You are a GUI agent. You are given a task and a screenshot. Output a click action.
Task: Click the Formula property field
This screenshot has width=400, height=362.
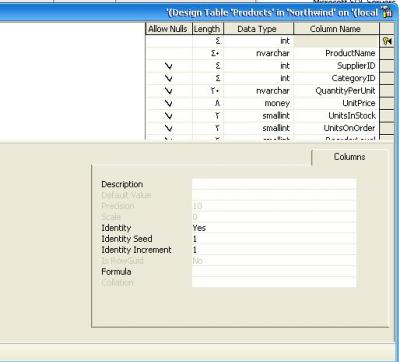[274, 271]
